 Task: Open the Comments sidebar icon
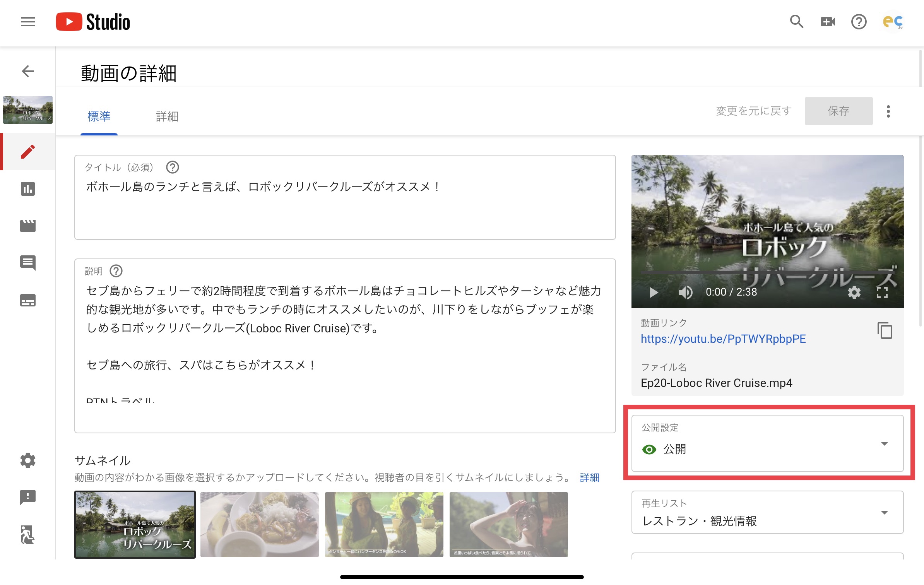click(28, 263)
